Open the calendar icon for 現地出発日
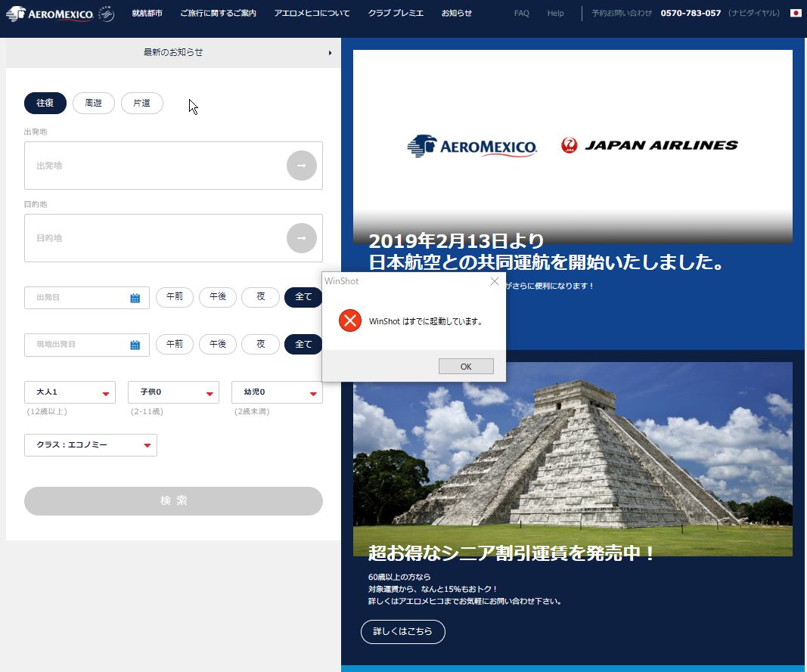807x672 pixels. pyautogui.click(x=135, y=345)
